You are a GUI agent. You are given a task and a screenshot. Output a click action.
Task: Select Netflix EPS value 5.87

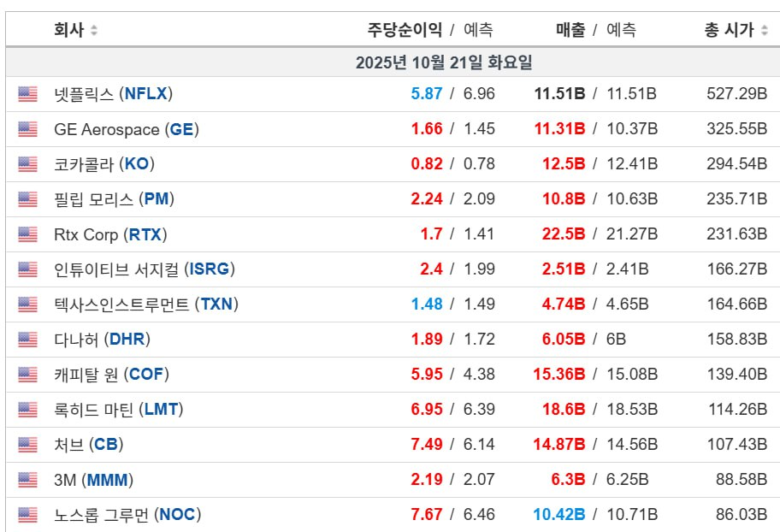[426, 93]
